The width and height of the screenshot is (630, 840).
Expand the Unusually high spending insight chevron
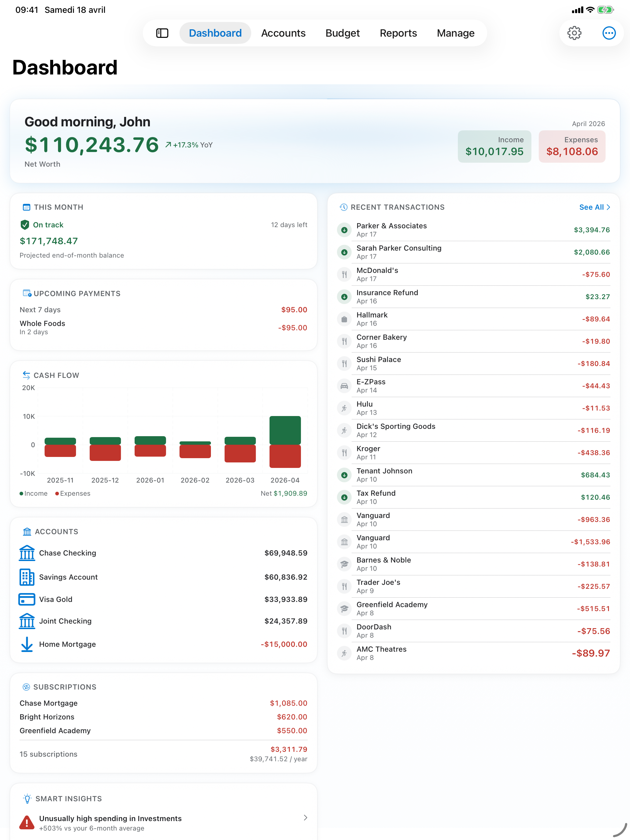click(305, 818)
